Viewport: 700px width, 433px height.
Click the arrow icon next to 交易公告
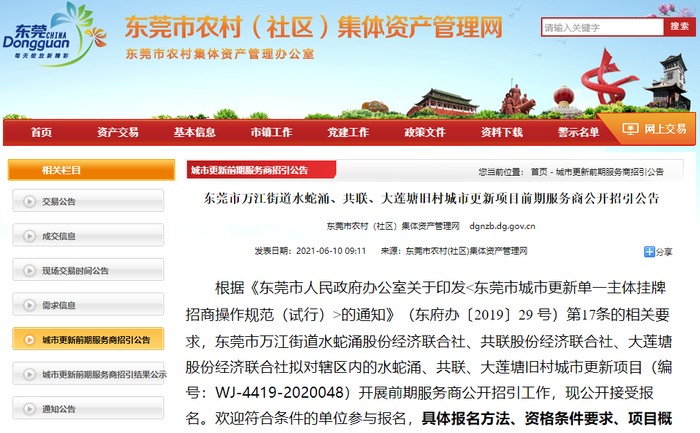(x=29, y=201)
